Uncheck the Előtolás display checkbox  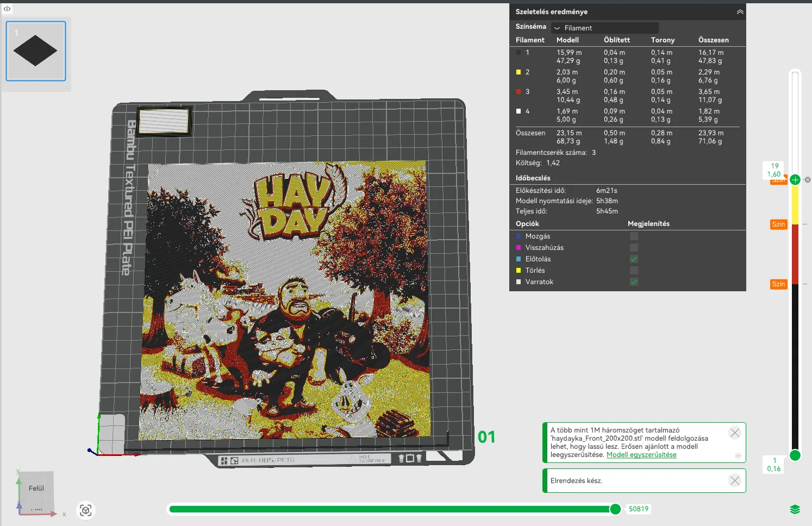[x=634, y=259]
